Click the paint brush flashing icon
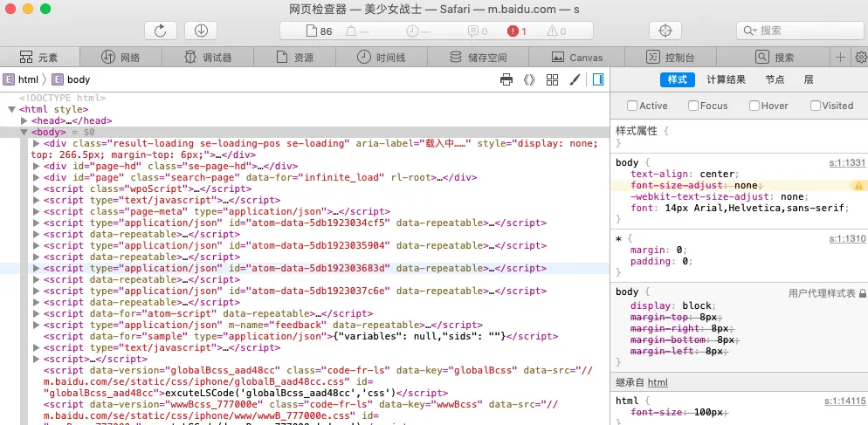The image size is (868, 425). (575, 79)
